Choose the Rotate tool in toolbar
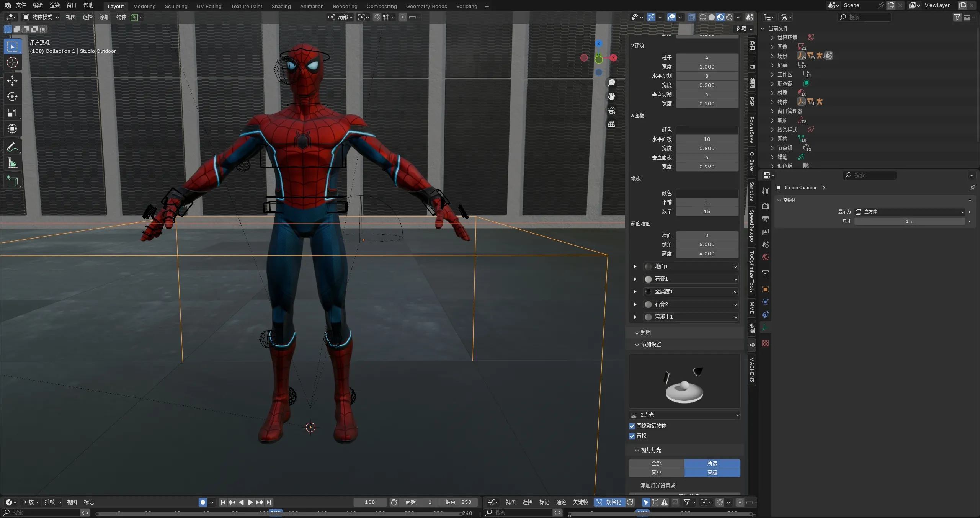This screenshot has height=518, width=980. pos(12,96)
